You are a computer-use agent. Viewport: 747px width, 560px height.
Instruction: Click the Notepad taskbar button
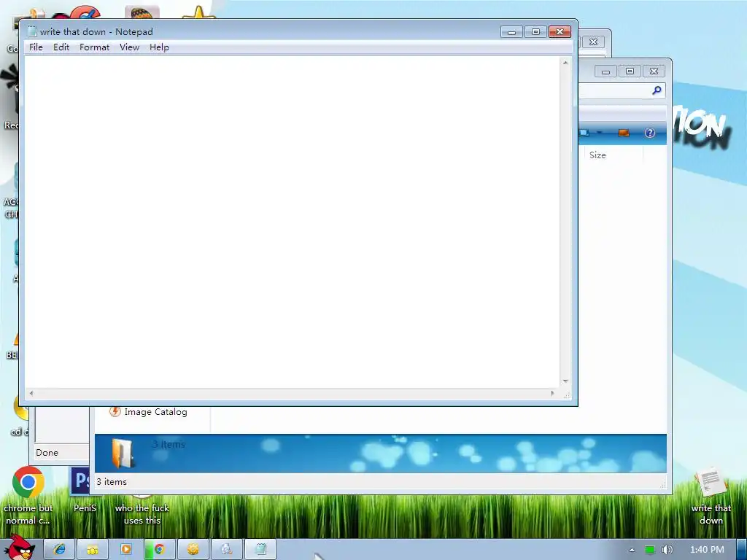point(260,550)
